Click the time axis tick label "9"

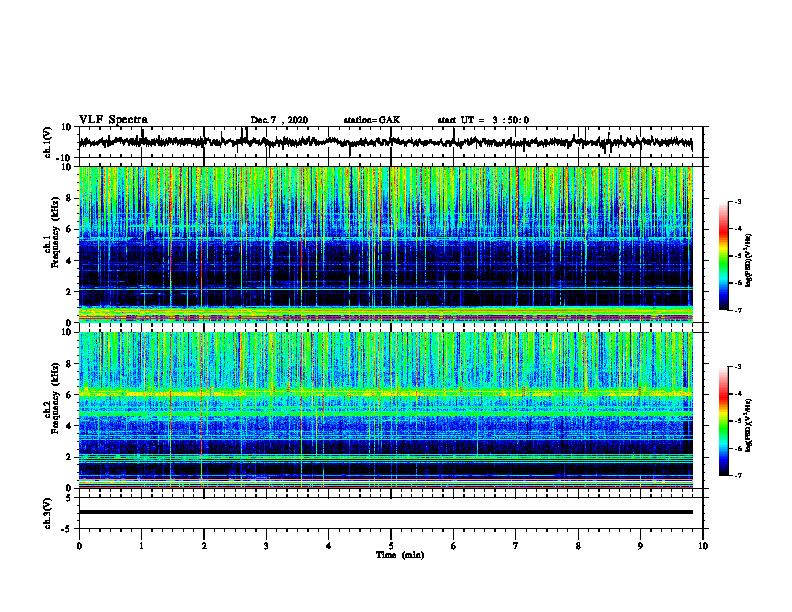tap(640, 546)
